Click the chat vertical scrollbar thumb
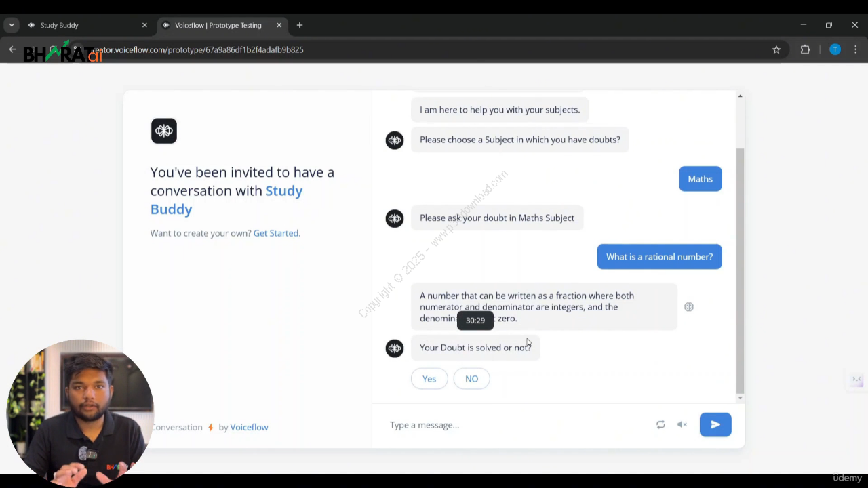868x488 pixels. pos(740,270)
